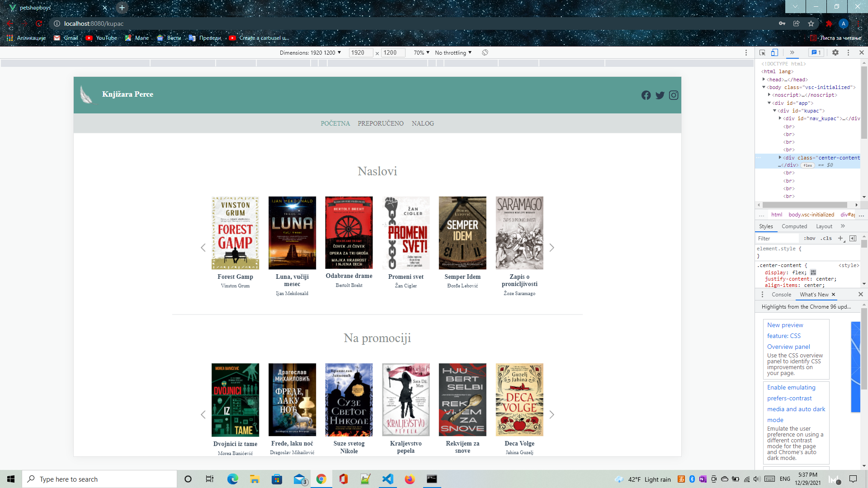Viewport: 868px width, 488px height.
Task: Open the DevTools customize three-dot menu
Action: point(848,52)
